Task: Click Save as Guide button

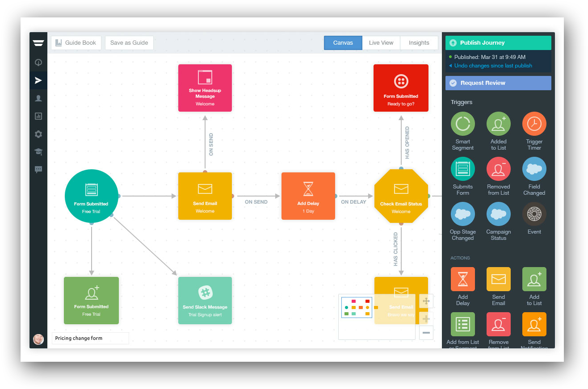Action: [129, 43]
